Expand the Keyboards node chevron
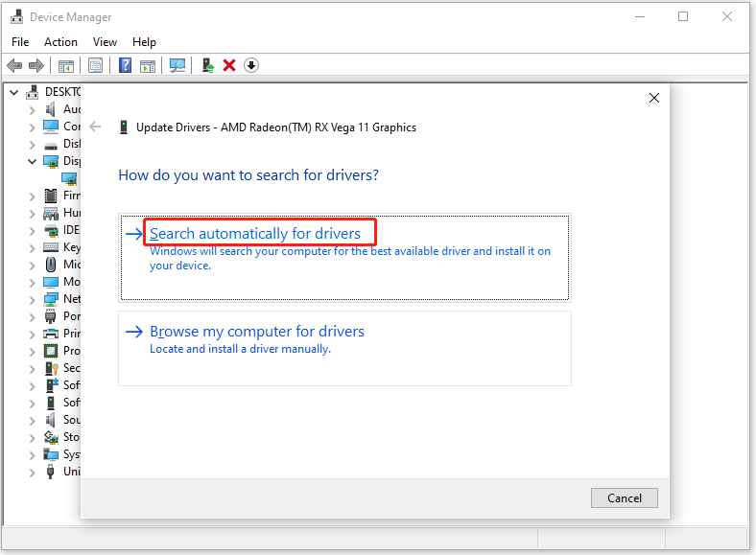756x555 pixels. (32, 248)
